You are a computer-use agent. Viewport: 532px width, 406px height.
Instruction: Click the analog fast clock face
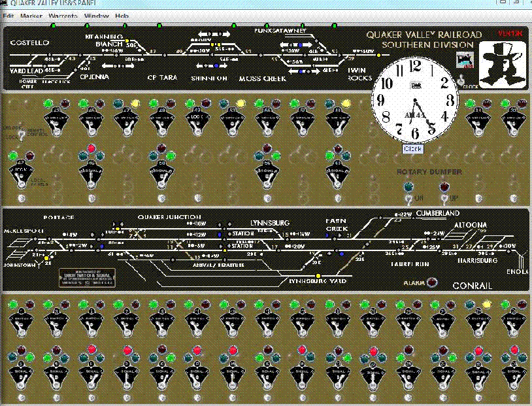(415, 100)
